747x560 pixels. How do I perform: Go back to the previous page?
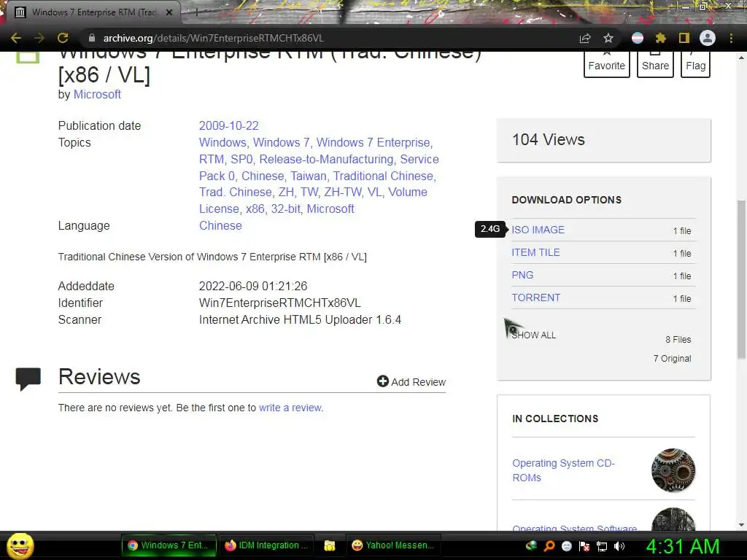16,38
